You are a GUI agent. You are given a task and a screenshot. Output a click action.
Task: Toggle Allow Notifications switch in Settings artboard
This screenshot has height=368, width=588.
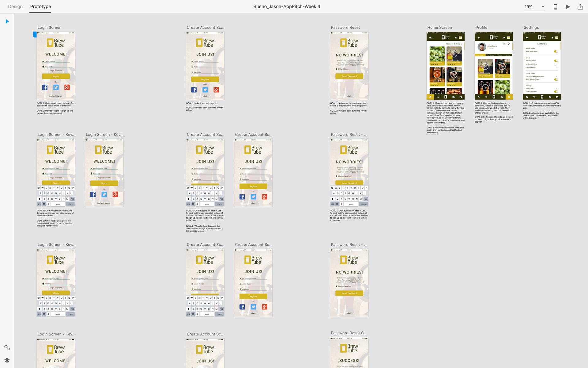pos(556,52)
